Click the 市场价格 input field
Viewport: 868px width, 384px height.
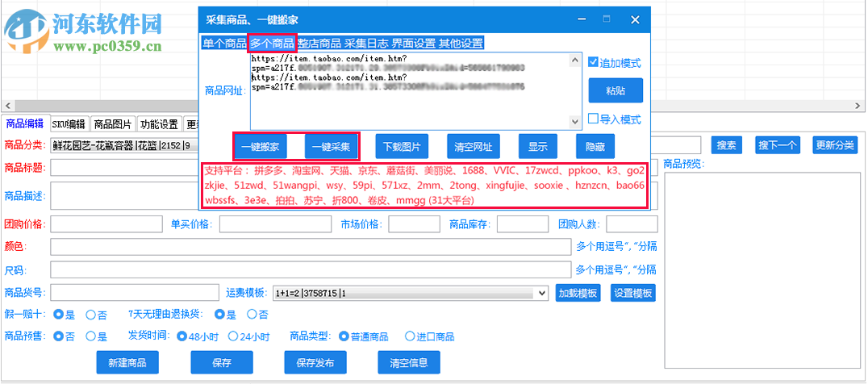click(415, 224)
